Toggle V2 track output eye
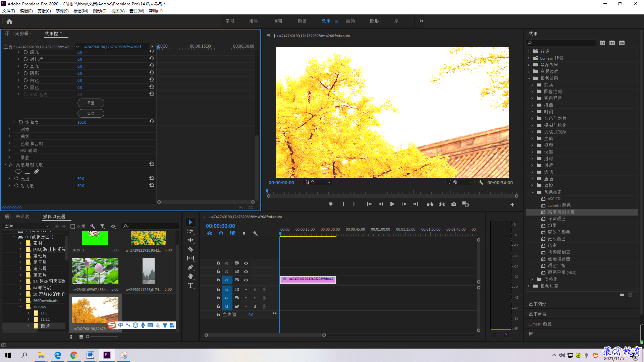Screen dimensions: 644x362 246,271
